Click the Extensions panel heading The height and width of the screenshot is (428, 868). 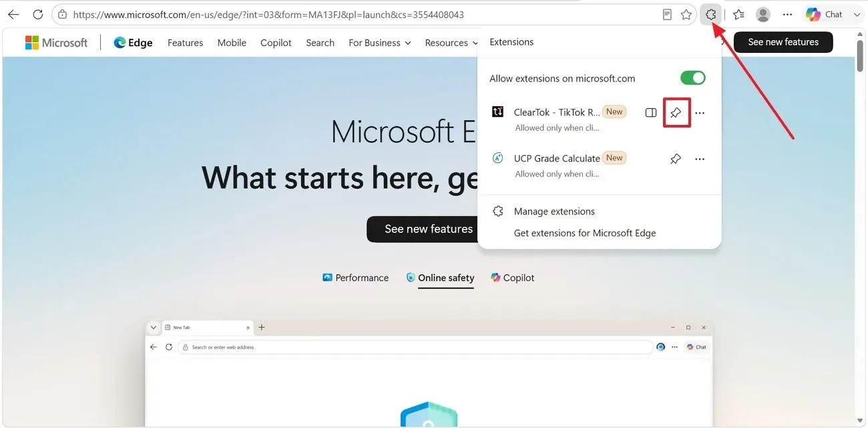coord(511,41)
